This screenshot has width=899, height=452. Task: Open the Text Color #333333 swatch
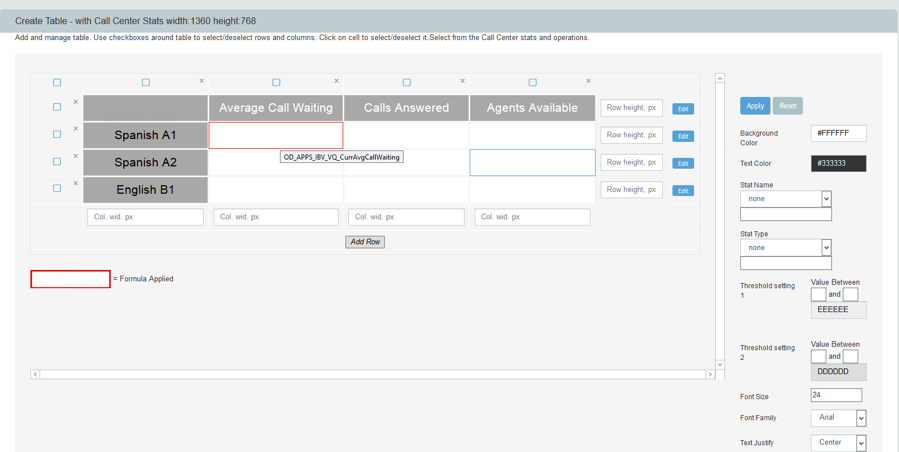(838, 163)
